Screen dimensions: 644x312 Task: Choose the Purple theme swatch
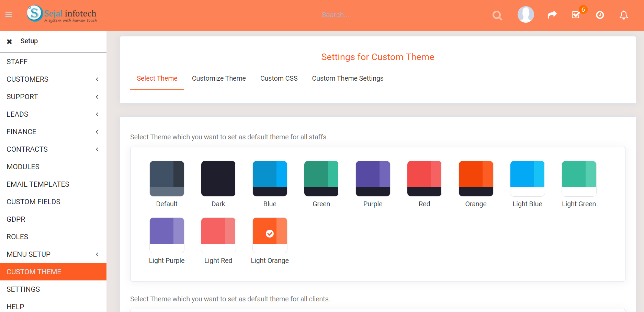[x=373, y=179]
